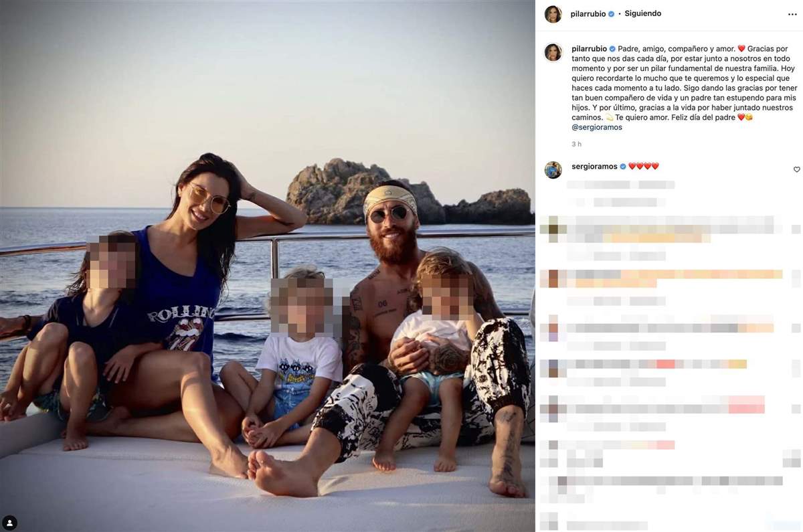Image resolution: width=803 pixels, height=532 pixels.
Task: Click the blurred reply row directly under sergioramos's comment
Action: (x=620, y=185)
